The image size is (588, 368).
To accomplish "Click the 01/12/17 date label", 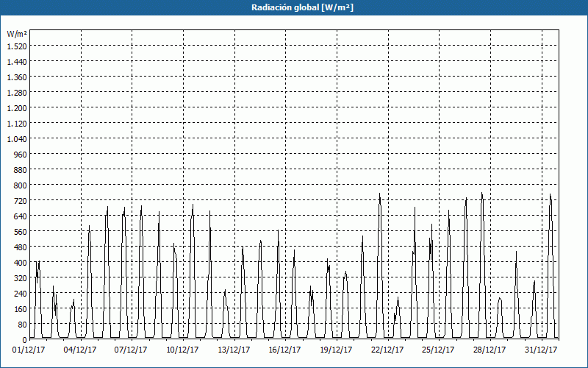I will pos(29,350).
